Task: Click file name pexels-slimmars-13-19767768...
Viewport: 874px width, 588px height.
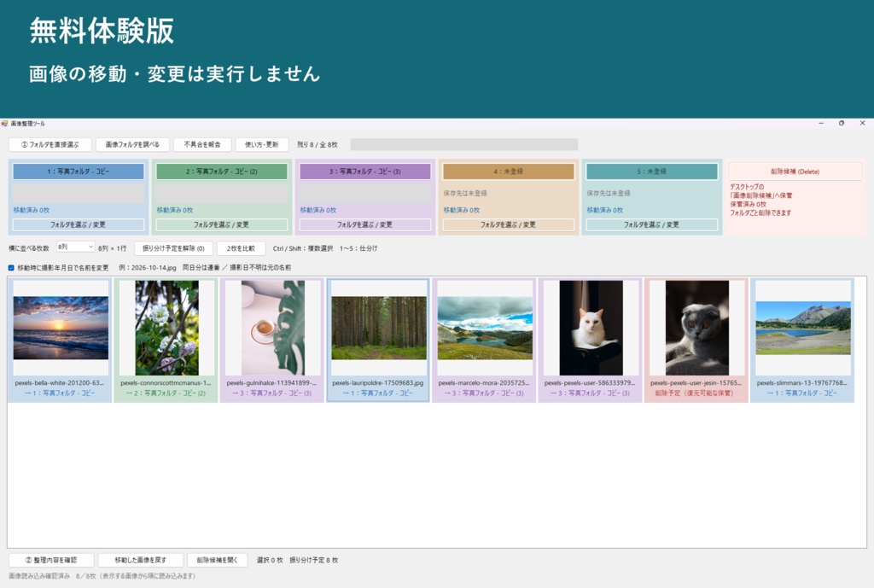Action: (802, 383)
